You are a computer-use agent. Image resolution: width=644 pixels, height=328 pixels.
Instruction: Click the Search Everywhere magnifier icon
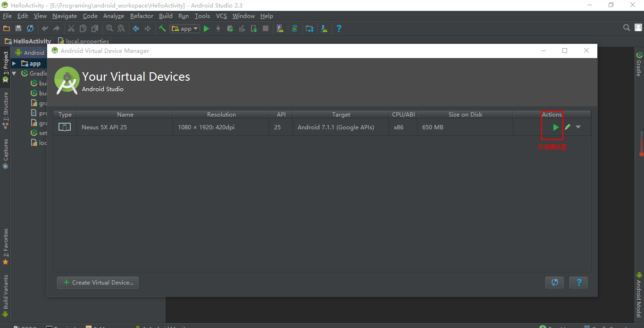point(627,28)
